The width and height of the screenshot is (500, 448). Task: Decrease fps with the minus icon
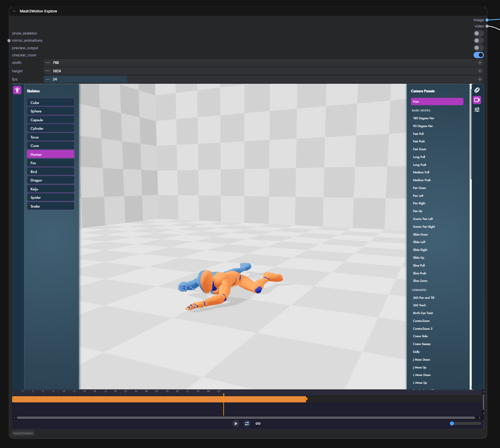[48, 79]
